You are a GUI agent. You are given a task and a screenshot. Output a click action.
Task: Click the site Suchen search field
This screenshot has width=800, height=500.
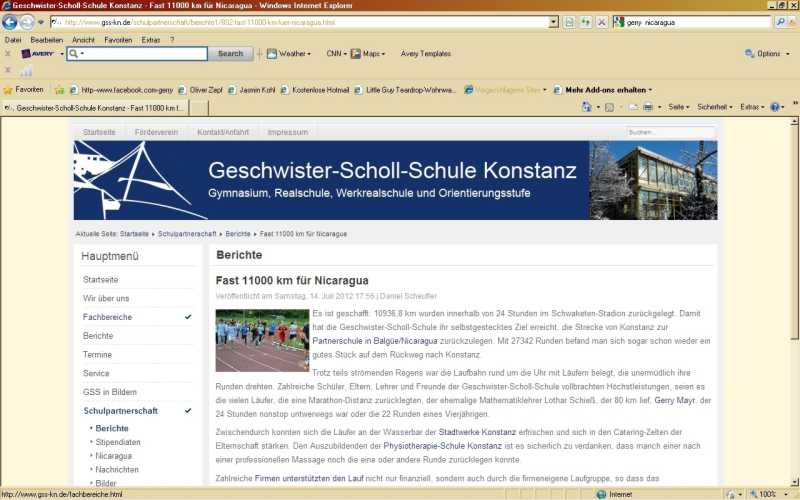coord(670,132)
